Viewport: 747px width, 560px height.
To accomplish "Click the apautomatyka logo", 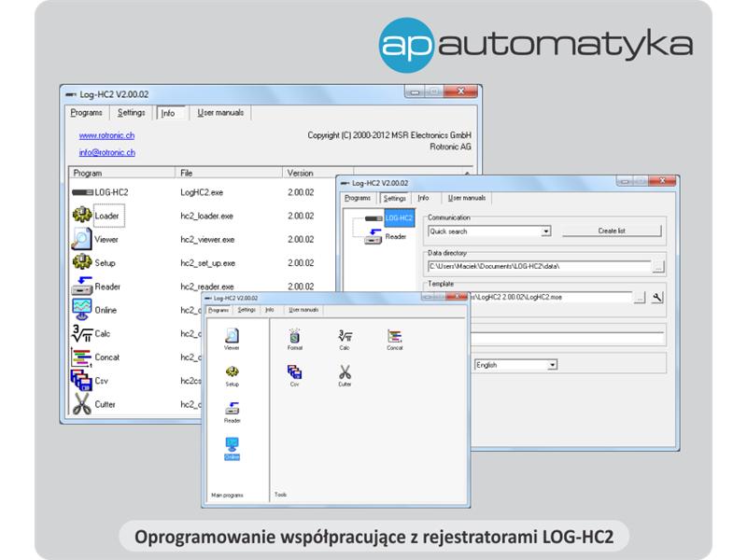I will point(535,45).
